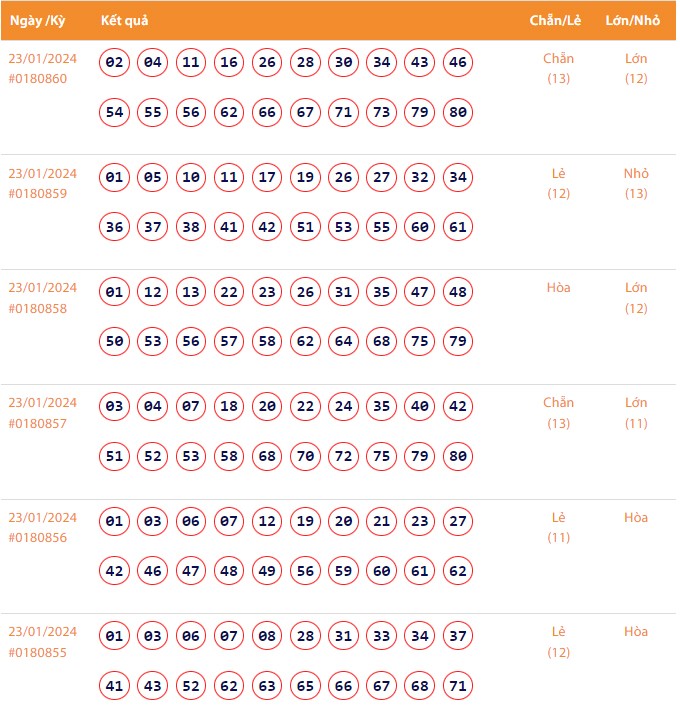Viewport: 680px width, 722px height.
Task: Pick ball 38 in draw #0180859
Action: tap(191, 227)
